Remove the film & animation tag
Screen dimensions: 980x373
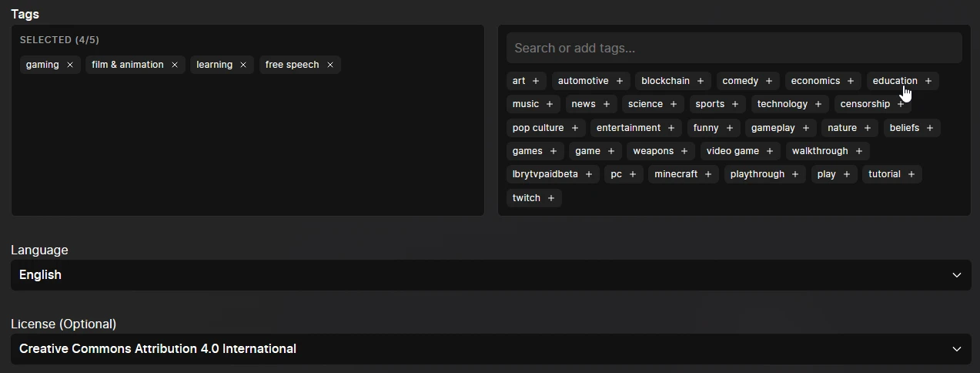tap(175, 65)
